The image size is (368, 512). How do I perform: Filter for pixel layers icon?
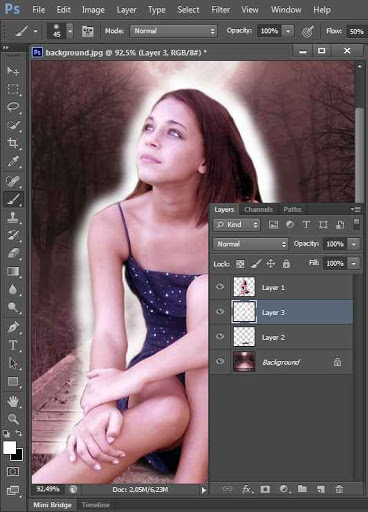coord(273,225)
